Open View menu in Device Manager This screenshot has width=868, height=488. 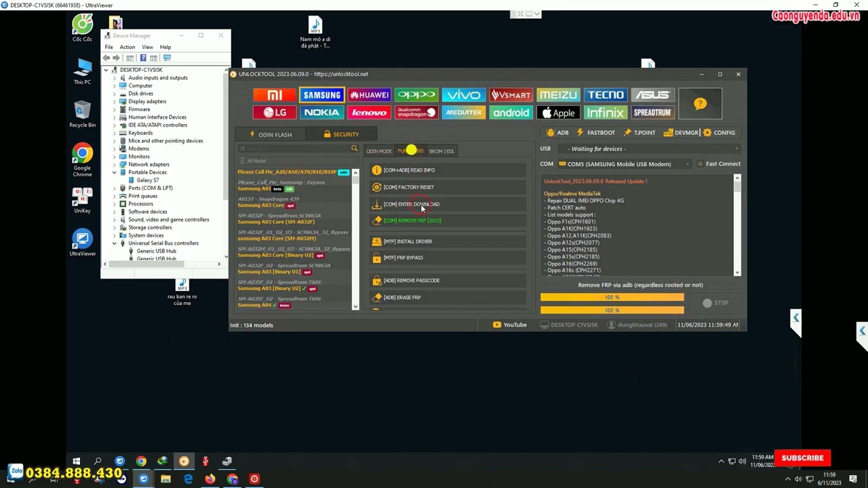pyautogui.click(x=147, y=47)
